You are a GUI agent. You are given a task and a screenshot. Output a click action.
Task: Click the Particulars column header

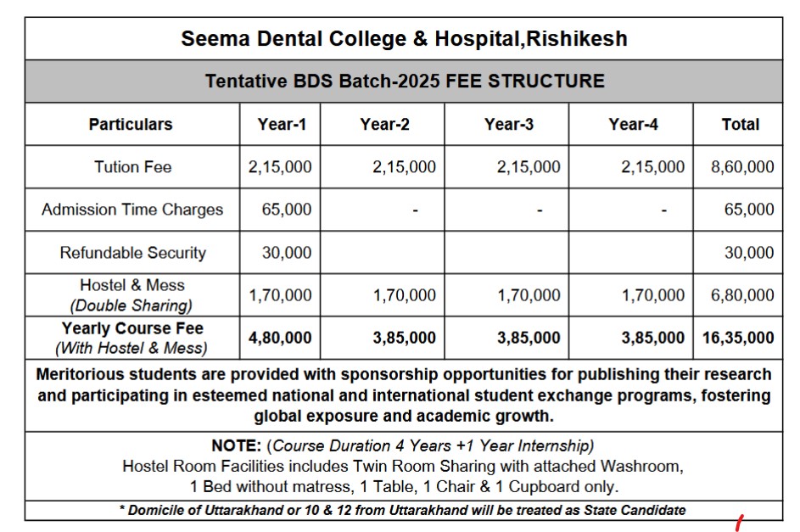[131, 125]
